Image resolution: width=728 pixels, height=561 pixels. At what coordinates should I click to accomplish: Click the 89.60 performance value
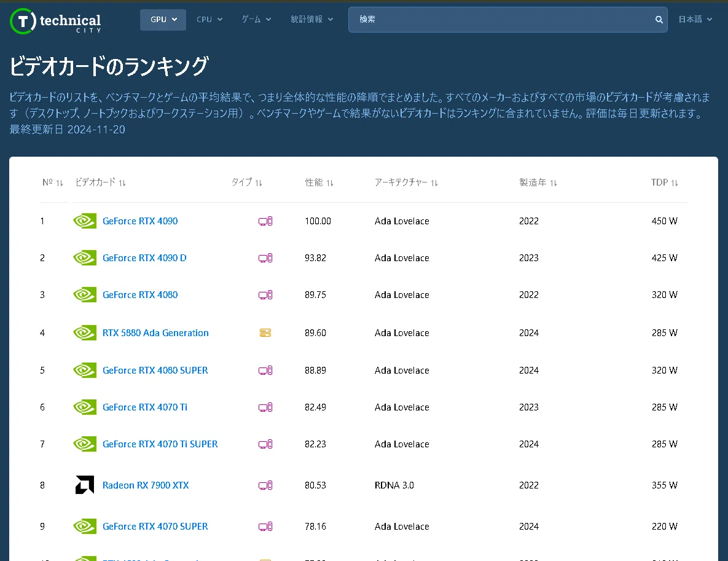pos(315,333)
